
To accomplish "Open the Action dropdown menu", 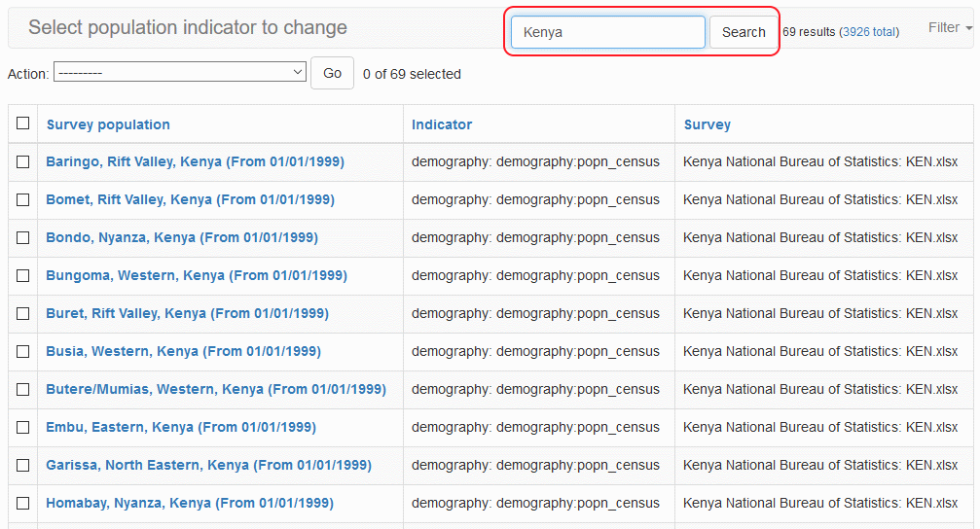I will [180, 73].
